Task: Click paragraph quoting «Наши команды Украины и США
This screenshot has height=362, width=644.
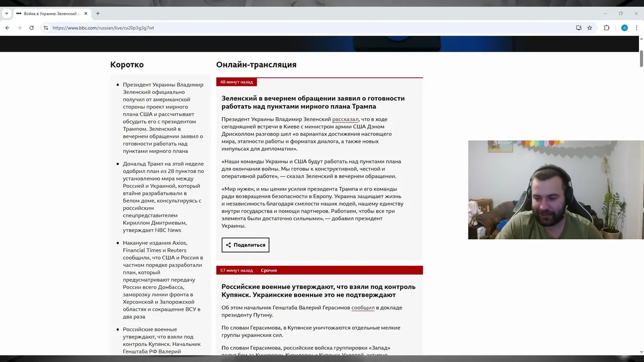Action: point(311,169)
